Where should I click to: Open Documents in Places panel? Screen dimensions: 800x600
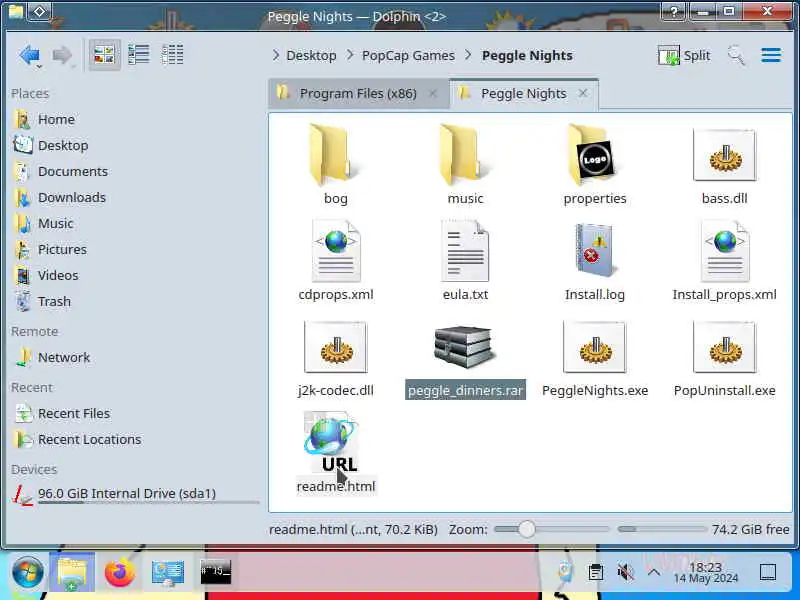click(72, 171)
